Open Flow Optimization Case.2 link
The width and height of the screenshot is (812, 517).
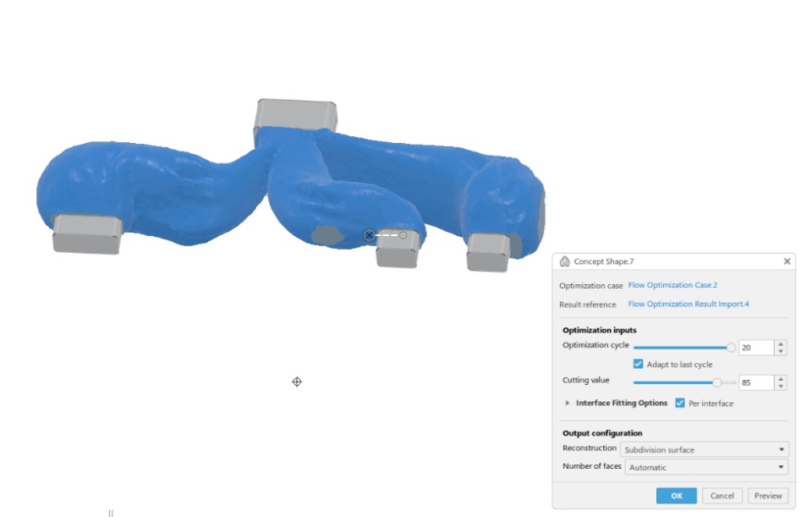click(x=672, y=285)
